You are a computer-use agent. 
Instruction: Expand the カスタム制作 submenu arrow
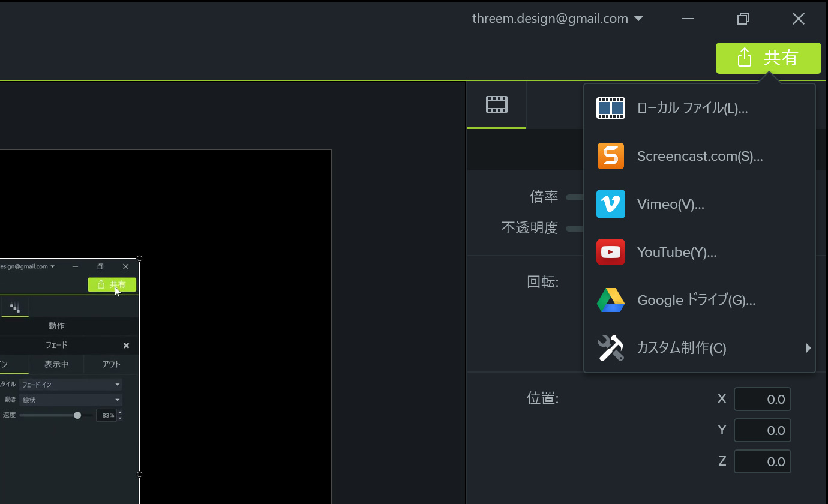808,348
